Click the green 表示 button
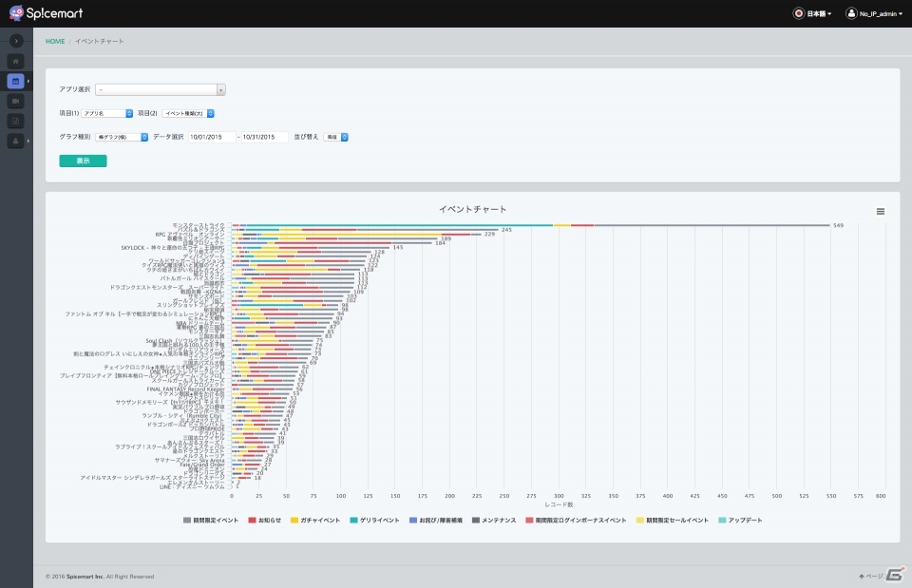This screenshot has height=588, width=912. tap(84, 161)
